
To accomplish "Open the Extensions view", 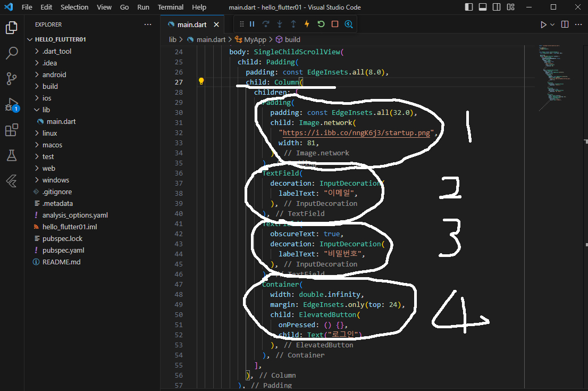I will (x=12, y=130).
